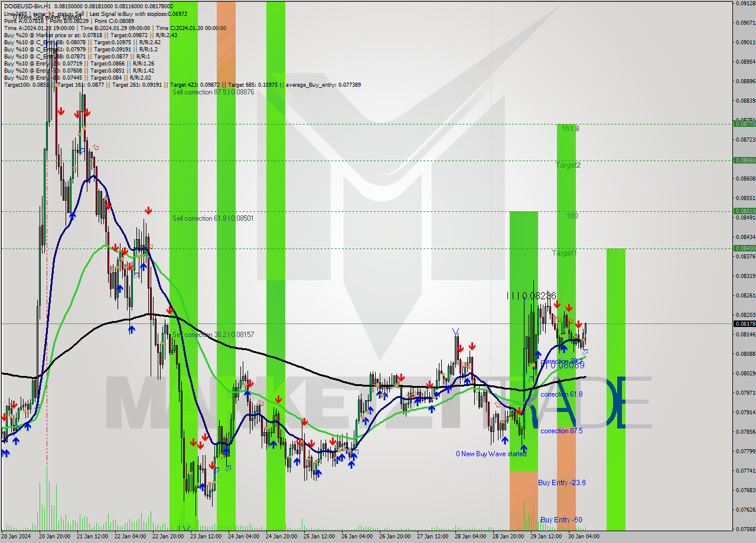756x543 pixels.
Task: Click the green 0.08770 price level tag
Action: pyautogui.click(x=744, y=124)
